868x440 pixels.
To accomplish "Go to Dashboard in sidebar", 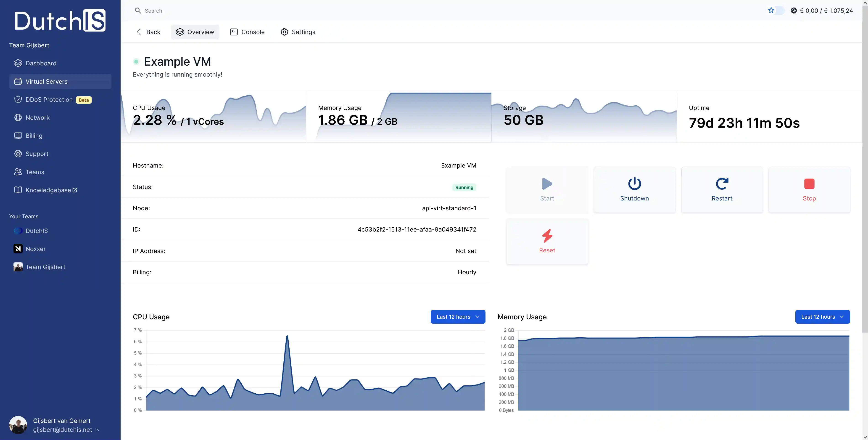I will tap(60, 63).
